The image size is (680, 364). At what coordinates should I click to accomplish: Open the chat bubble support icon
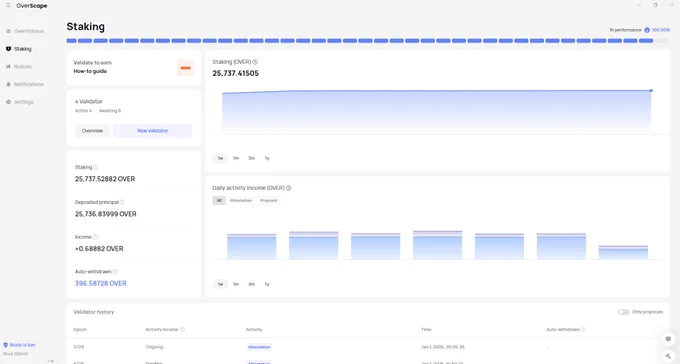668,339
